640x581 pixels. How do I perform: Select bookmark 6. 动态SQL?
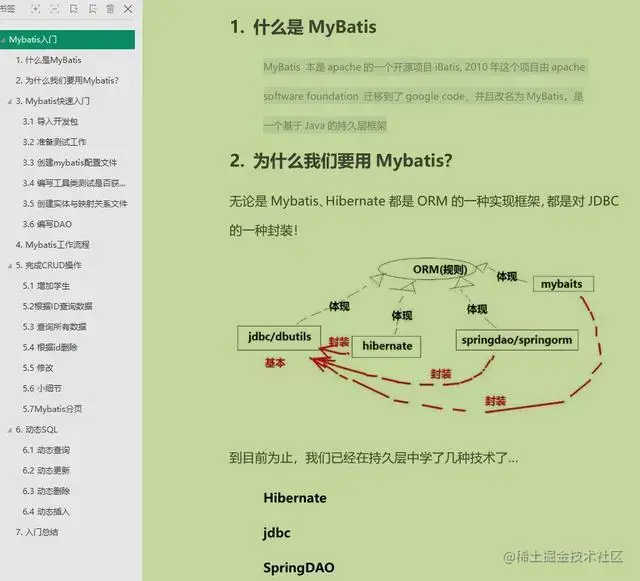coord(37,430)
